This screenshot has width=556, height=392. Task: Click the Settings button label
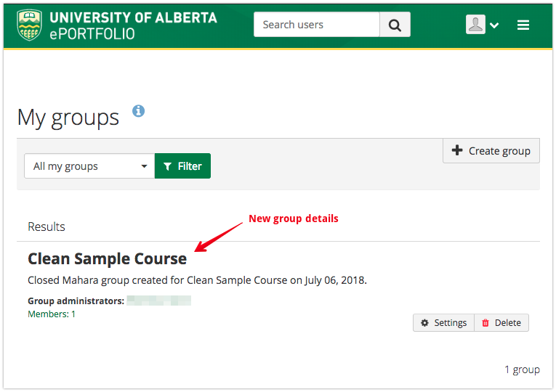tap(451, 323)
